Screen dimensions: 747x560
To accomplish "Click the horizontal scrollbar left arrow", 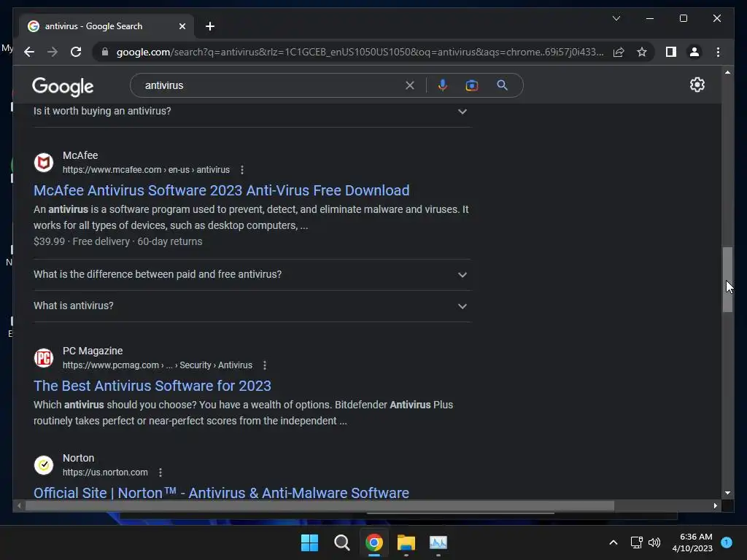I will pyautogui.click(x=19, y=506).
